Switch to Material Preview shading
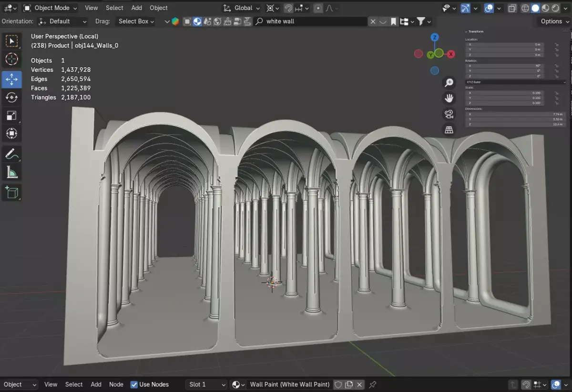Image resolution: width=572 pixels, height=392 pixels. click(545, 8)
